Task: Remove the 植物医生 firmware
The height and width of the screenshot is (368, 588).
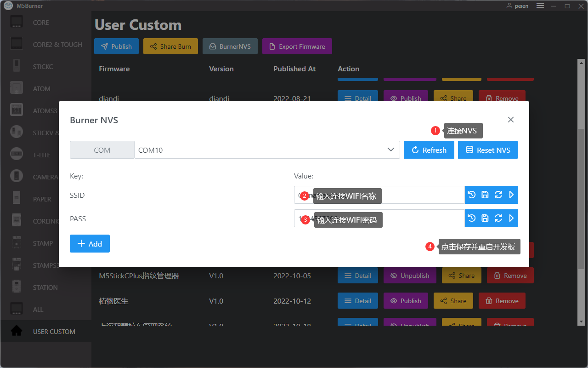Action: tap(502, 301)
